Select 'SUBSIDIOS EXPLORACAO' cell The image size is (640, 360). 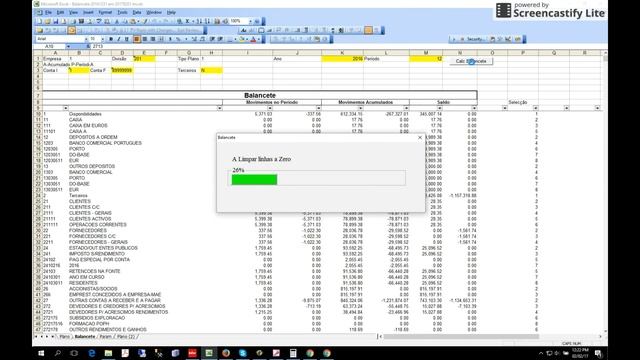click(98, 318)
